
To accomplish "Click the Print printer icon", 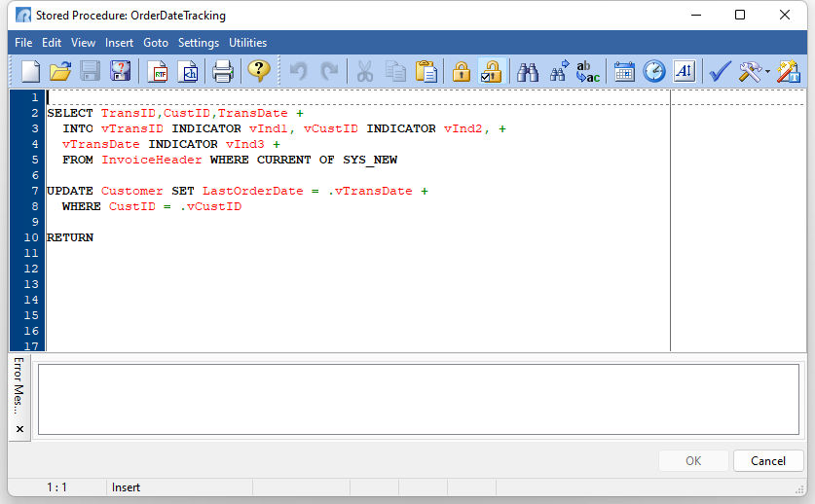I will [x=223, y=72].
